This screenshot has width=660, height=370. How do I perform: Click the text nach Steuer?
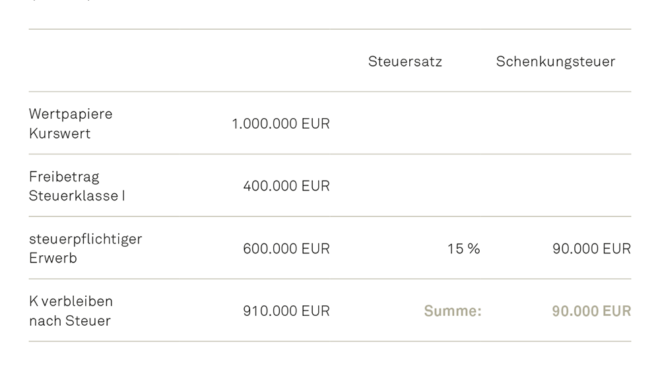tap(70, 321)
